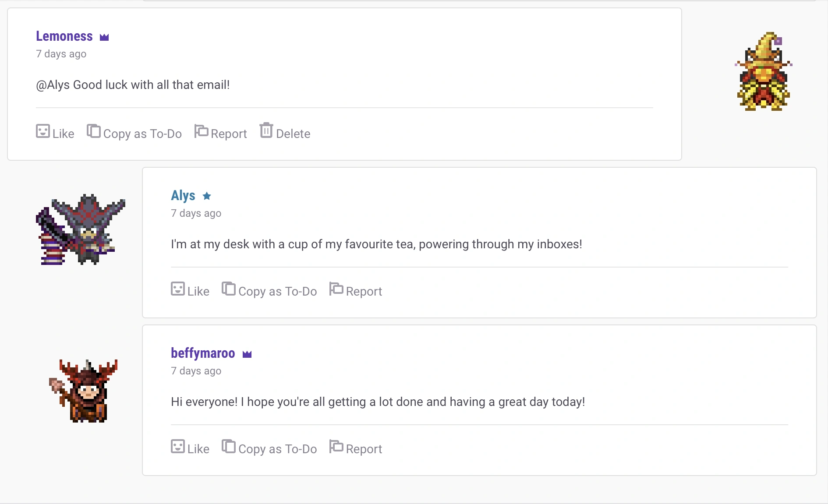828x504 pixels.
Task: Like beffymaroo's greeting message
Action: [x=190, y=448]
